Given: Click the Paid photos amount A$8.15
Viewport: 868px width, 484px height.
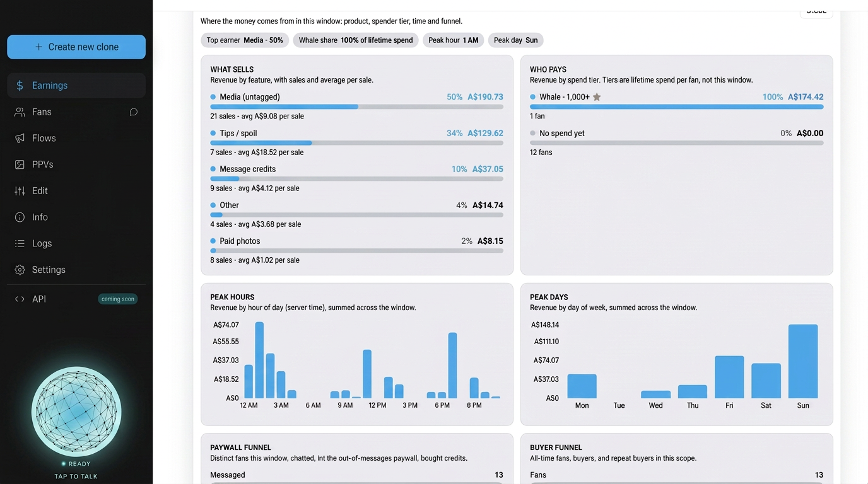Looking at the screenshot, I should click(490, 241).
